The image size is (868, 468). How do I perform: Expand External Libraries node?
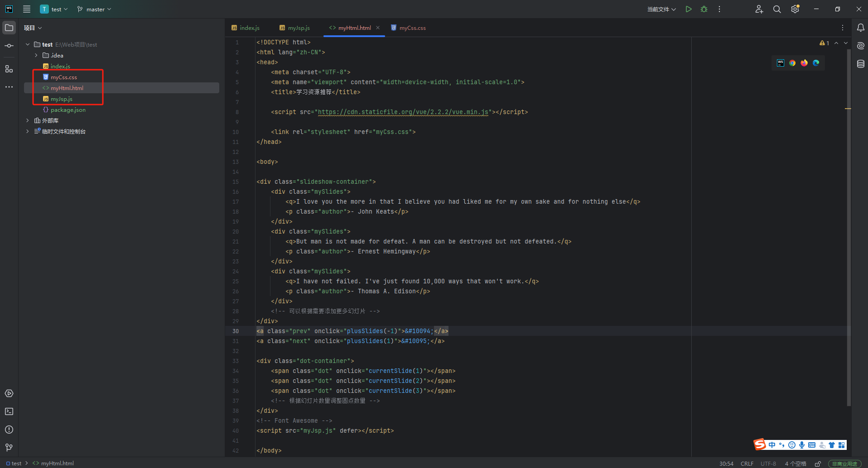28,120
